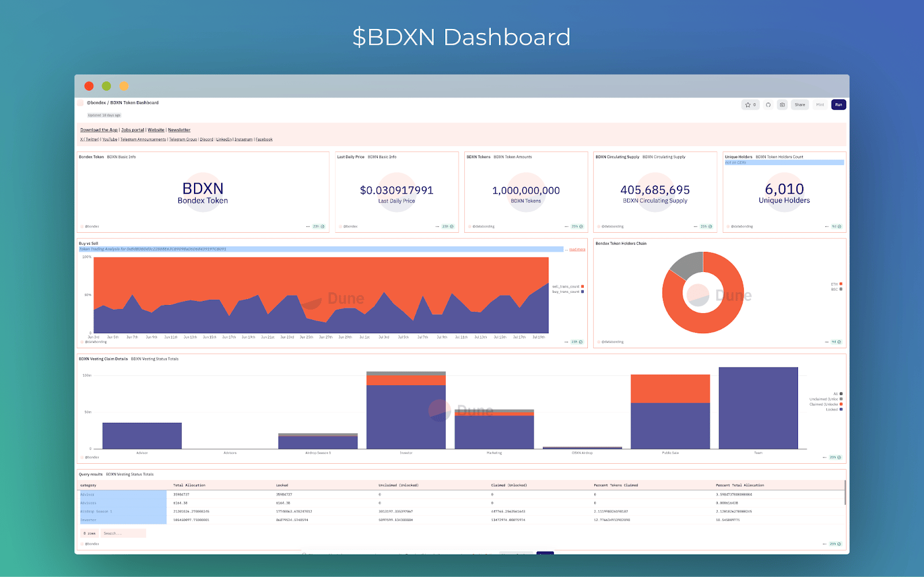924x577 pixels.
Task: Click 23h refresh badge on Buy vs Sell chart
Action: 577,342
